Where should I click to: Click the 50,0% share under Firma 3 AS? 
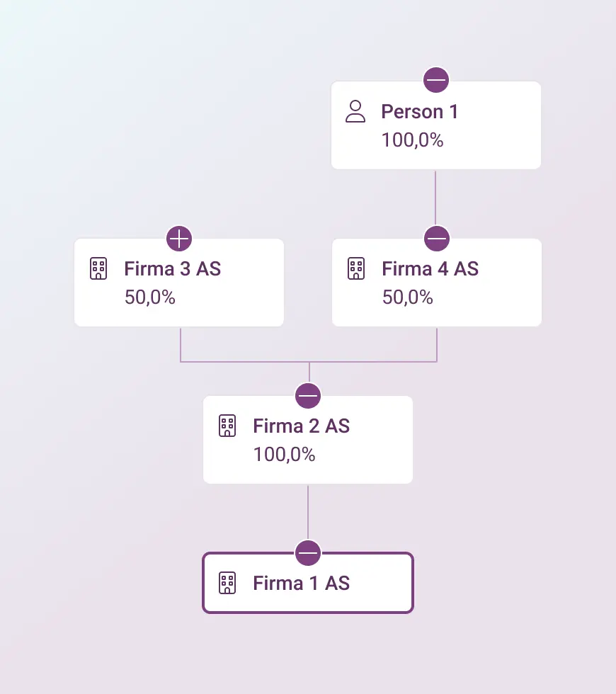click(149, 297)
